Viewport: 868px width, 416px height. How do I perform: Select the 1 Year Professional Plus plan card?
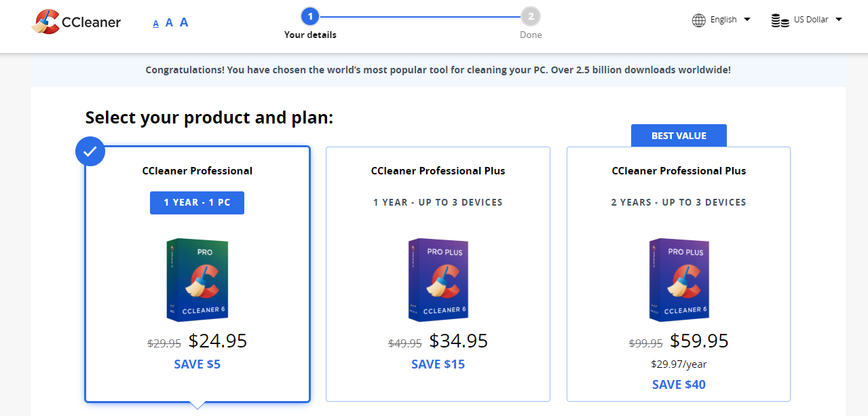438,274
